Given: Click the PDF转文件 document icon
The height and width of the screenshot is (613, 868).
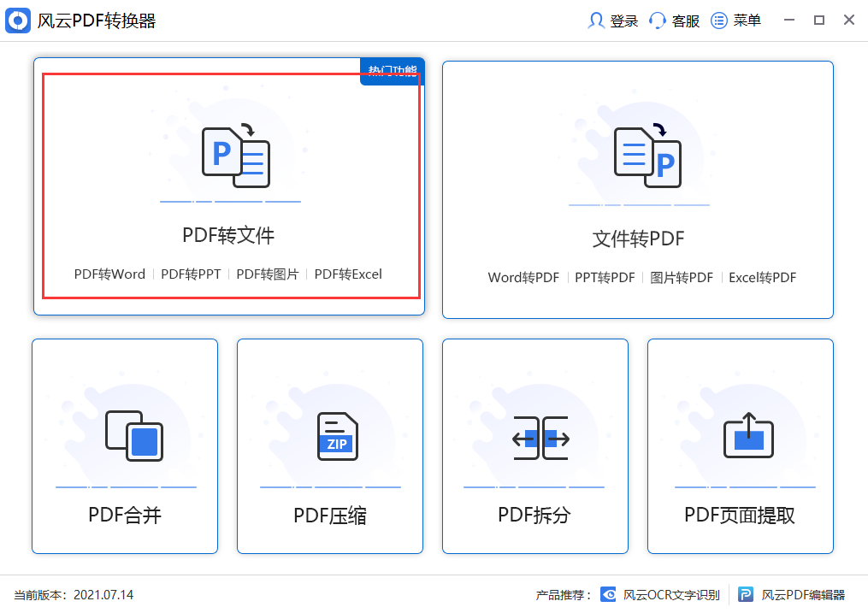Looking at the screenshot, I should tap(236, 157).
